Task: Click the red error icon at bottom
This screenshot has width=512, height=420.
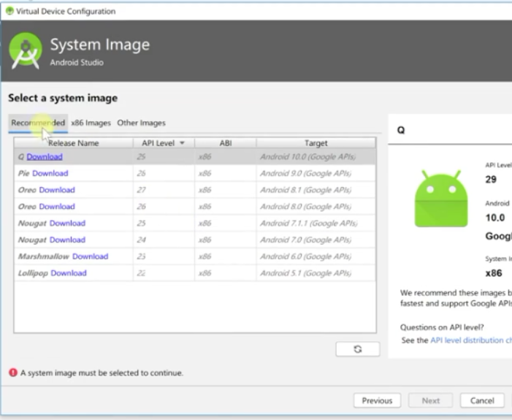Action: (13, 373)
